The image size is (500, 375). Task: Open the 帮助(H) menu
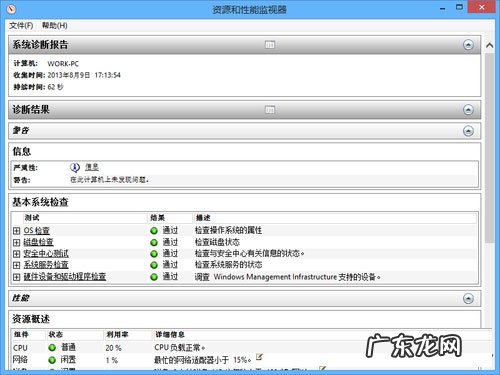click(54, 25)
